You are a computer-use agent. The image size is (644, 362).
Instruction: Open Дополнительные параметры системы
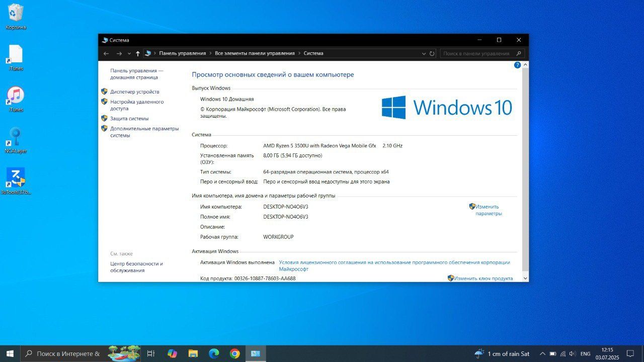coord(144,132)
